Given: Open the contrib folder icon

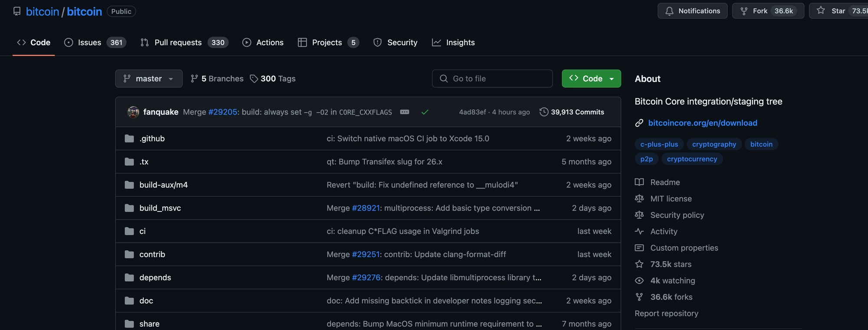Looking at the screenshot, I should point(129,254).
